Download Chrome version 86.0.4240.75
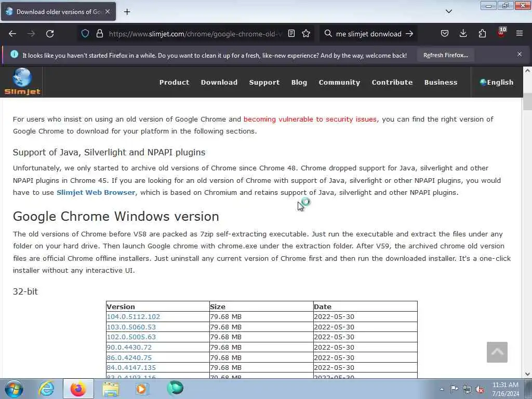The width and height of the screenshot is (532, 399). tap(129, 357)
